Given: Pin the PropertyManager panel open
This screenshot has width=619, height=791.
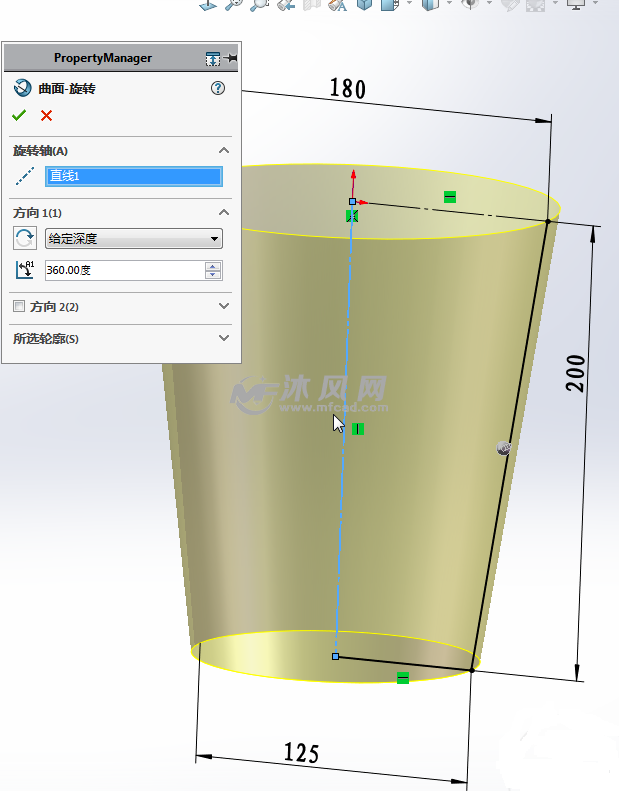Looking at the screenshot, I should point(232,58).
